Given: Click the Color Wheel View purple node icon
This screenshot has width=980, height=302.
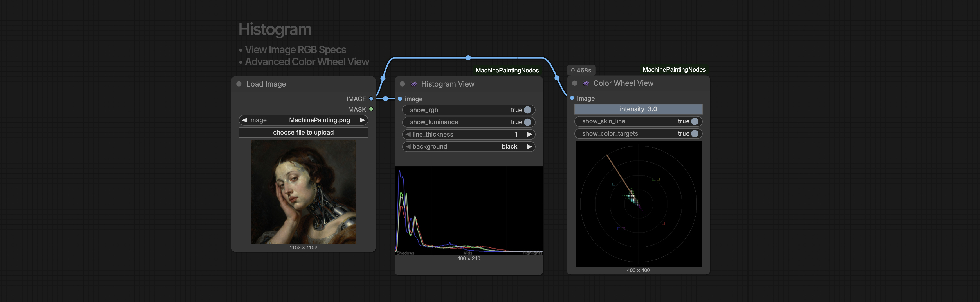Looking at the screenshot, I should [586, 83].
